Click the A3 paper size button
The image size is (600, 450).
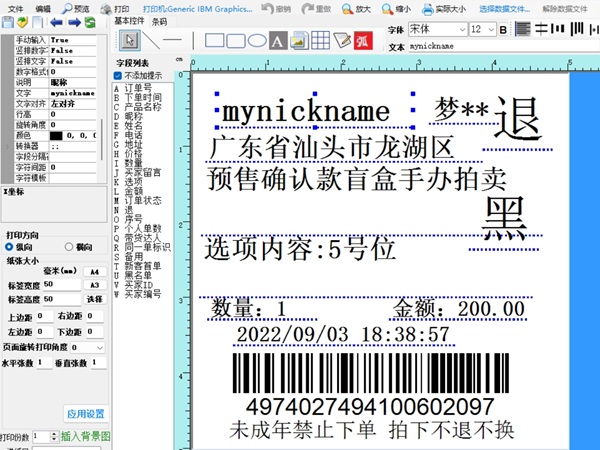point(95,285)
